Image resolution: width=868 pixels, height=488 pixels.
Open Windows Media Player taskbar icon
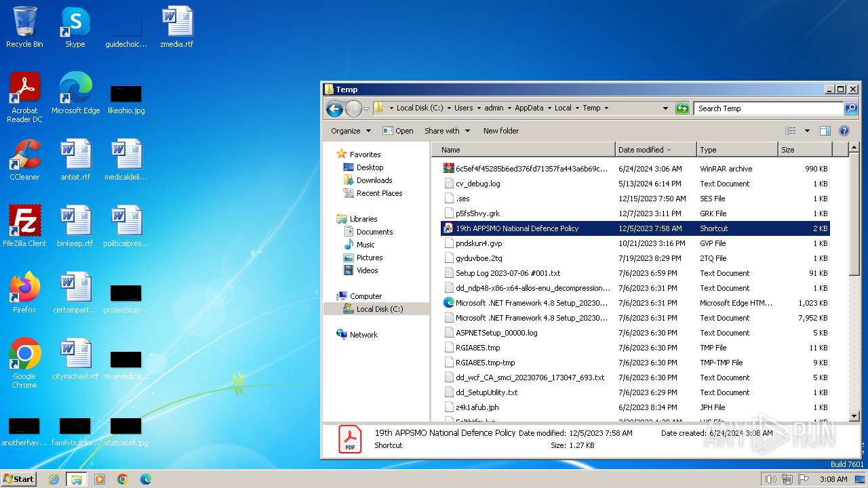[x=100, y=479]
